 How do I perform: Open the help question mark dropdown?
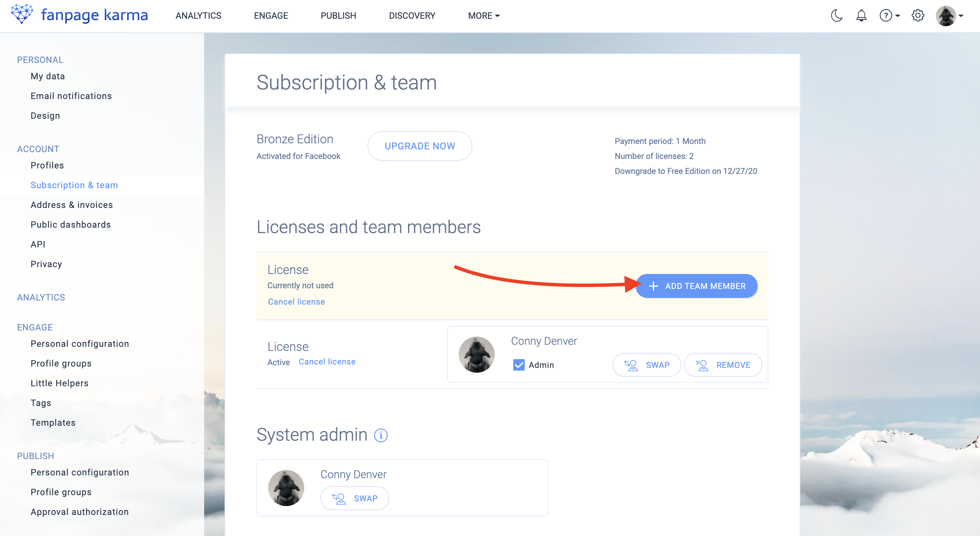pyautogui.click(x=889, y=16)
